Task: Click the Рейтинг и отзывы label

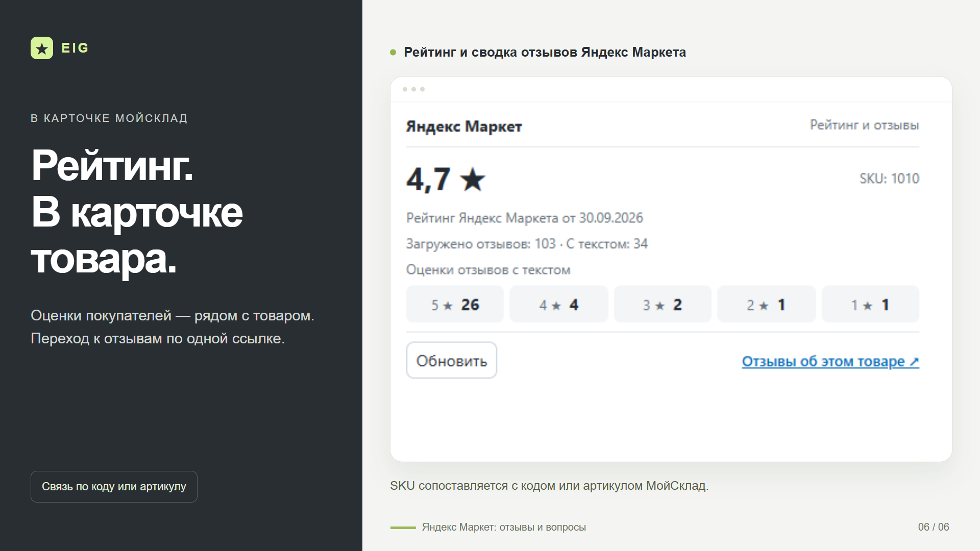Action: [865, 125]
